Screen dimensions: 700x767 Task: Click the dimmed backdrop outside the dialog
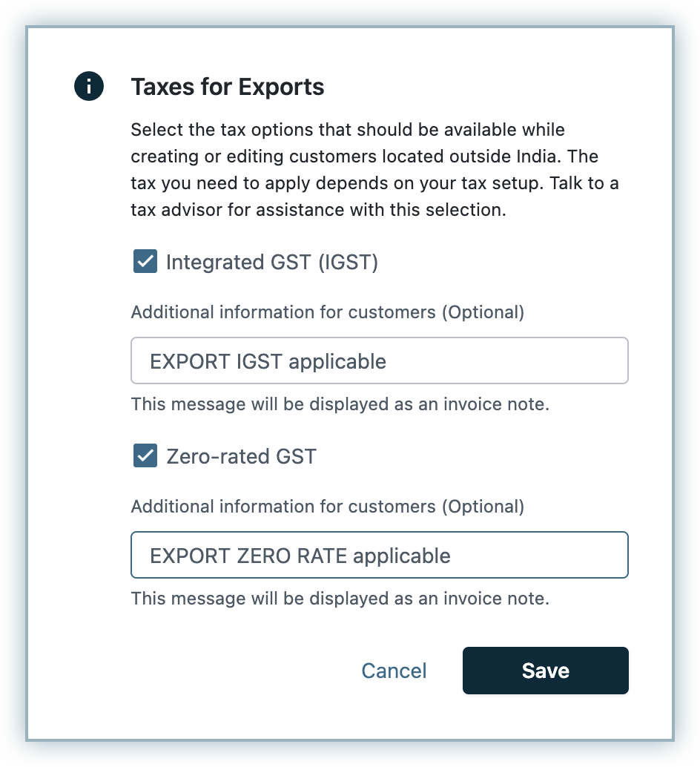(13, 371)
